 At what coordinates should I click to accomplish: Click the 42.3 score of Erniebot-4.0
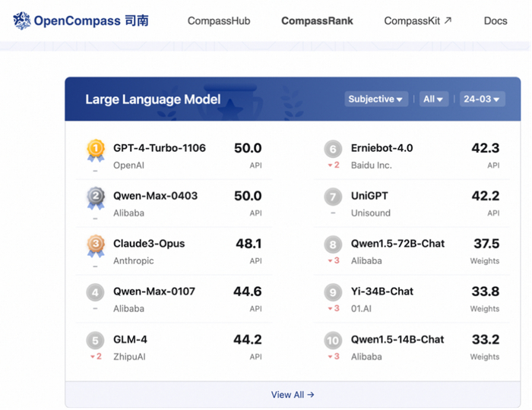[x=486, y=148]
